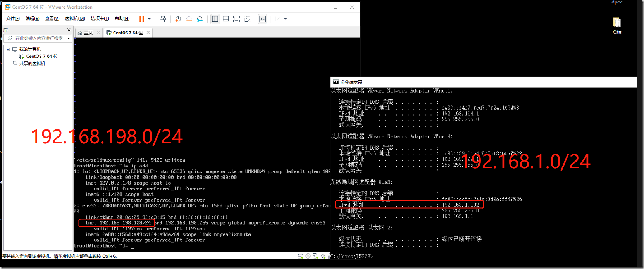Show the console view icon
Viewport: 644px width, 269px height.
pyautogui.click(x=263, y=19)
